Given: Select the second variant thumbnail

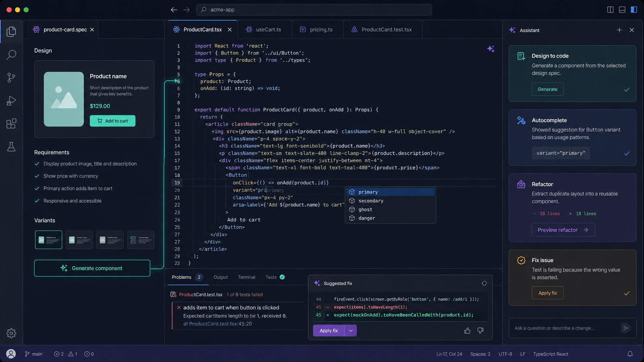Looking at the screenshot, I should (x=79, y=240).
